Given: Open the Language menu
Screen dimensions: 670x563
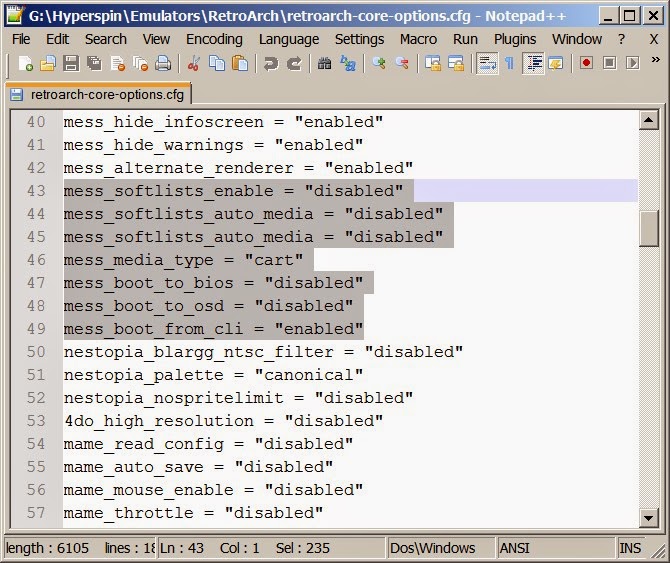Looking at the screenshot, I should (x=289, y=39).
